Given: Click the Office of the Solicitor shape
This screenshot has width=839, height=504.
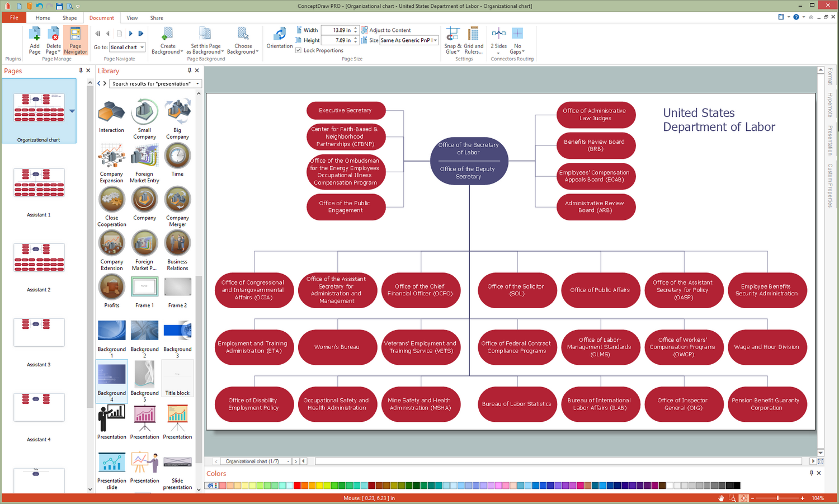Looking at the screenshot, I should 516,290.
